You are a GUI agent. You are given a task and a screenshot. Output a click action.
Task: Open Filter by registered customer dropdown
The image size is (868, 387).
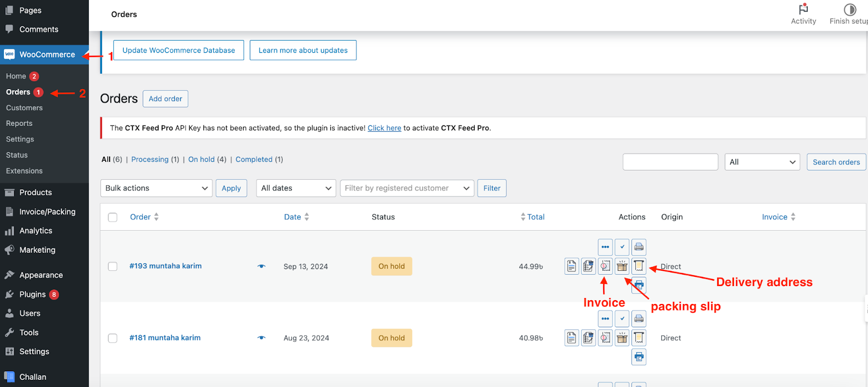(407, 188)
